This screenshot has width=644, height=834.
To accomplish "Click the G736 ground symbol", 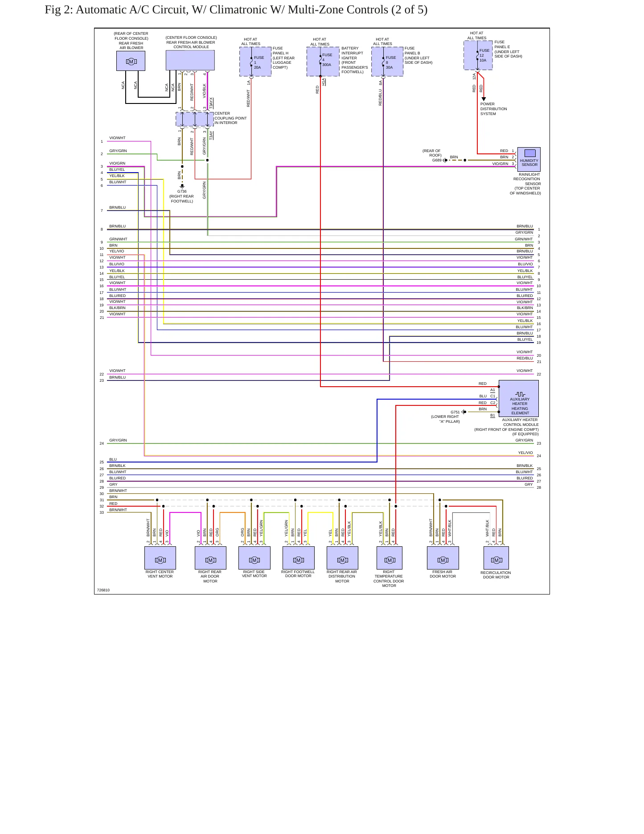I will point(182,186).
